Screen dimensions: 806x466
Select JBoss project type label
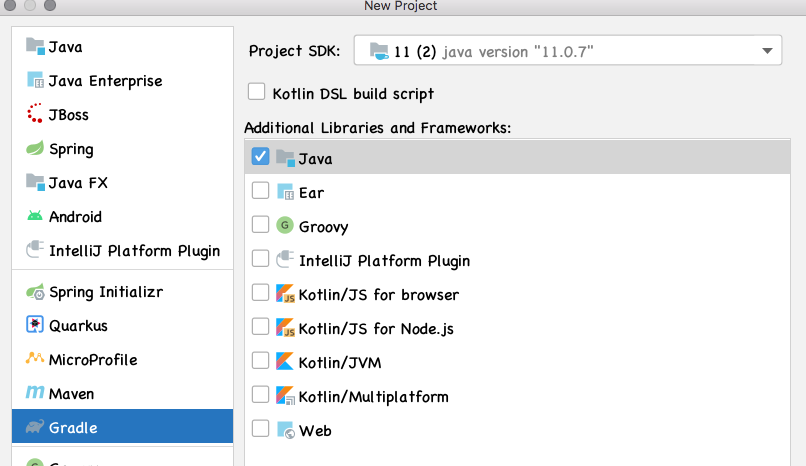pos(68,115)
